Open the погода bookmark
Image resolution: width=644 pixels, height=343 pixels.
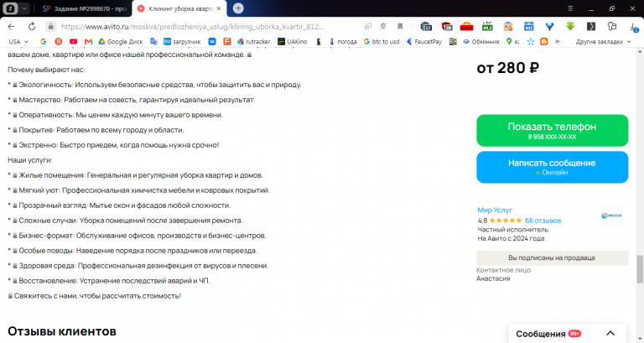[343, 41]
